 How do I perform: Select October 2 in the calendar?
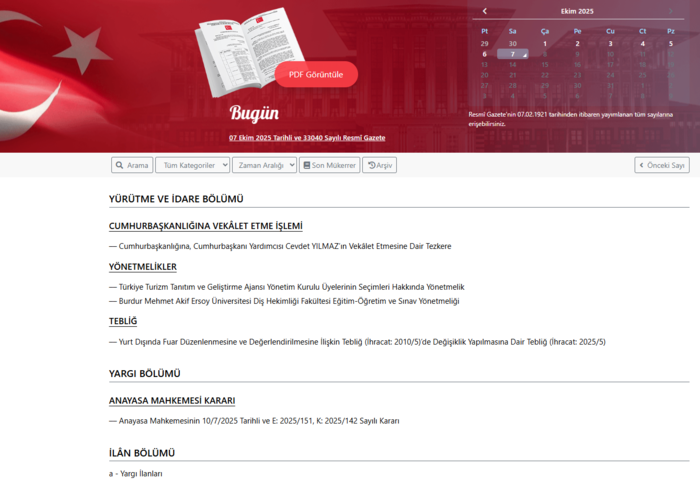577,44
